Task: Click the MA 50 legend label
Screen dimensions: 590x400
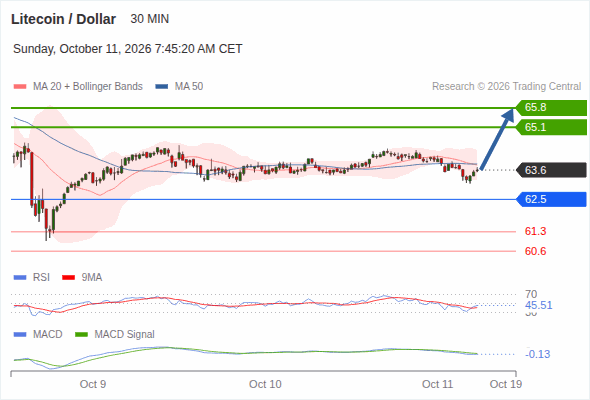Action: pos(189,87)
